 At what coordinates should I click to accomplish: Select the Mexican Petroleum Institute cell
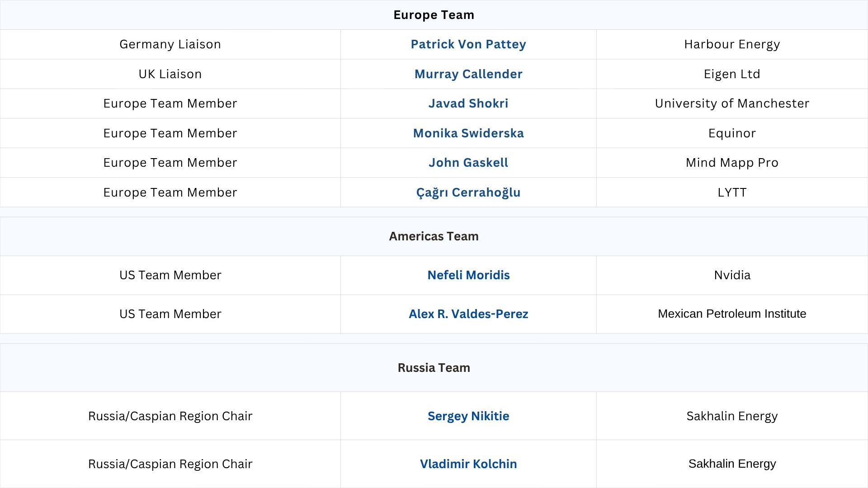pos(732,314)
